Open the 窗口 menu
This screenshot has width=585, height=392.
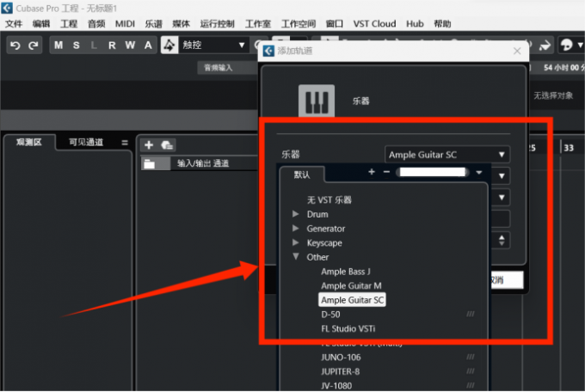click(335, 24)
